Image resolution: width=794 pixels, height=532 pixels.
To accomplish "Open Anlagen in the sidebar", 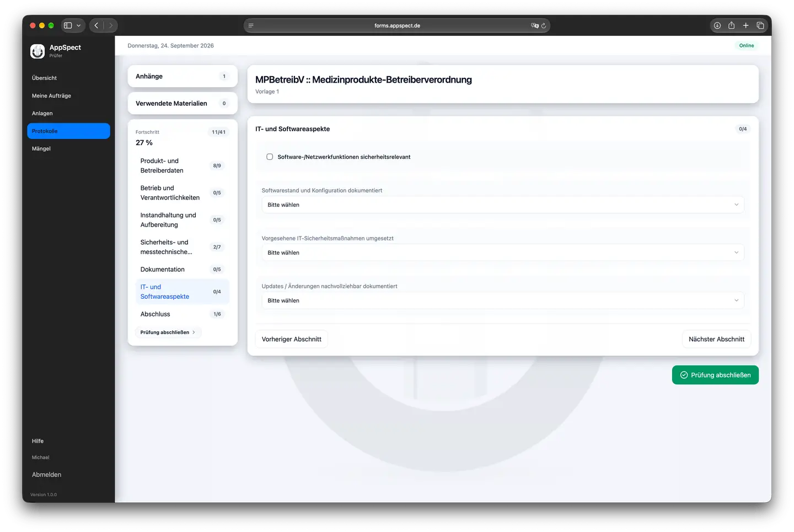I will coord(68,114).
